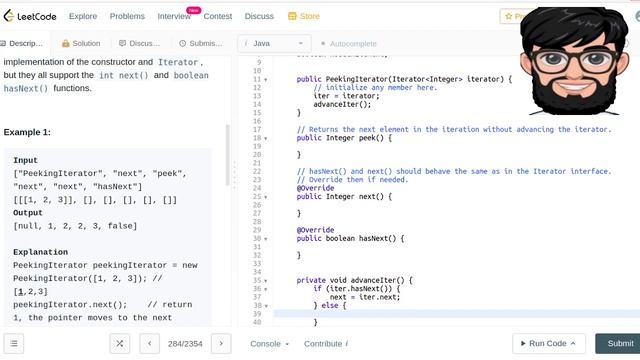The image size is (640, 360).
Task: Open the Problems page
Action: point(127,16)
